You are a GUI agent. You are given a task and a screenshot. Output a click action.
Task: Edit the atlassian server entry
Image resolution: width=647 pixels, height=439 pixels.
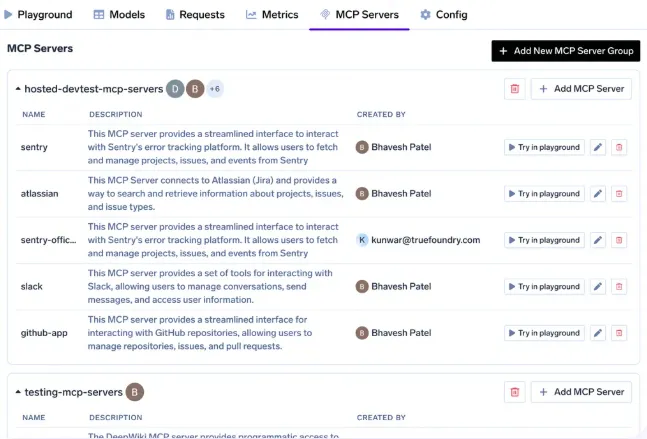(597, 194)
